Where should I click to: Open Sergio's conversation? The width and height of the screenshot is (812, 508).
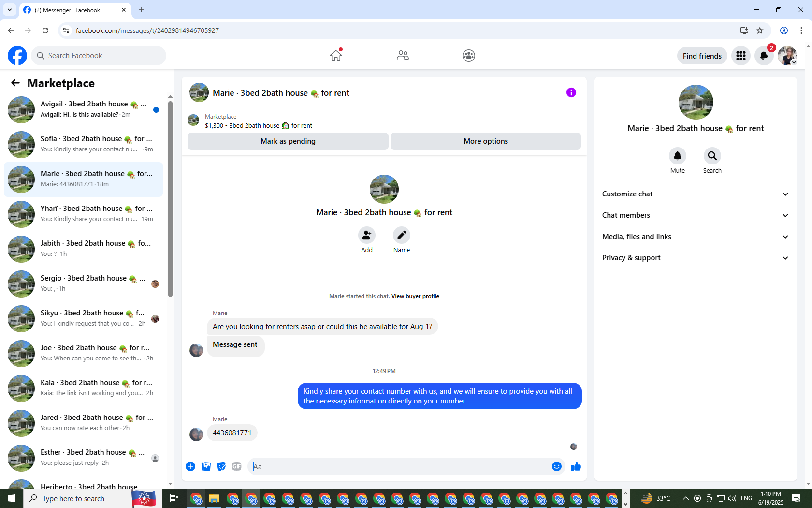[x=84, y=284]
